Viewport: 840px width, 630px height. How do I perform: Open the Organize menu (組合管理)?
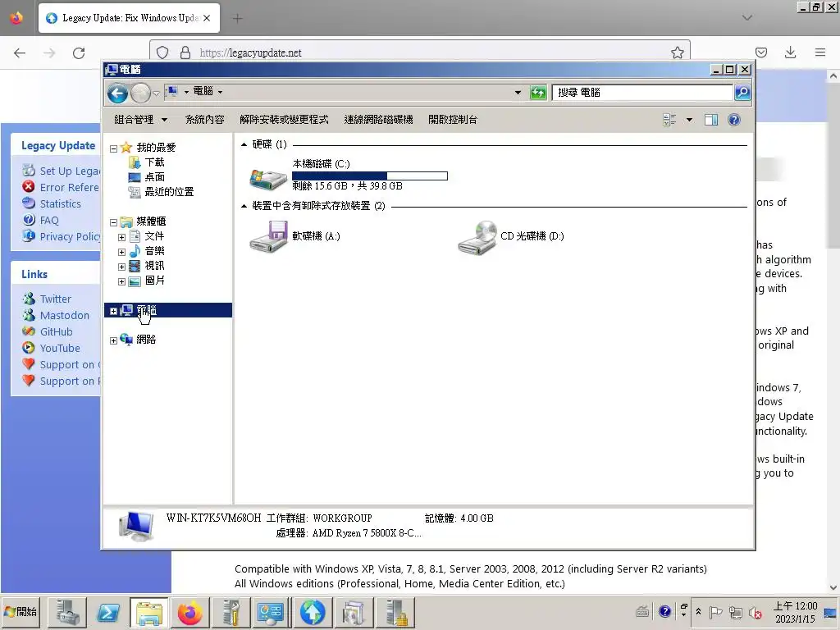pyautogui.click(x=140, y=120)
